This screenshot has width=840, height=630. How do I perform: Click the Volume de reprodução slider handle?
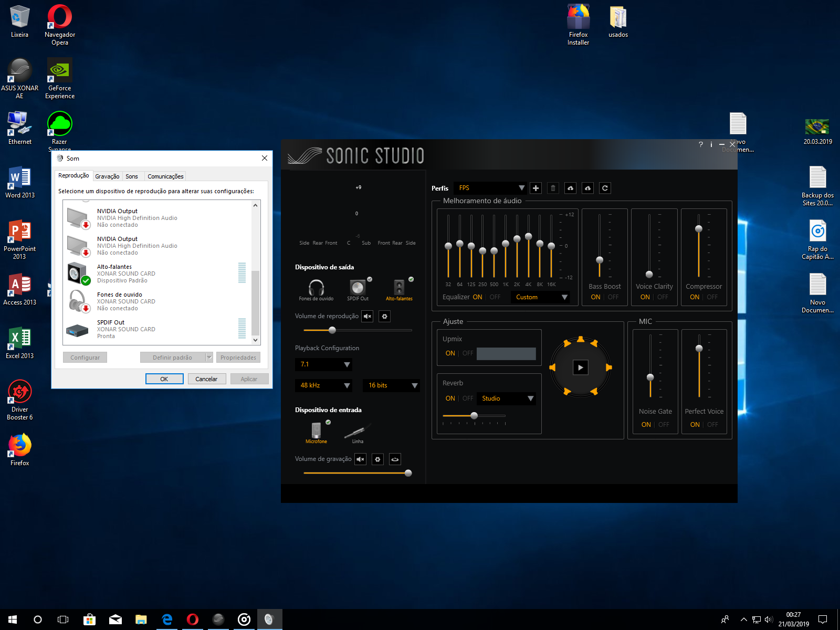[332, 330]
